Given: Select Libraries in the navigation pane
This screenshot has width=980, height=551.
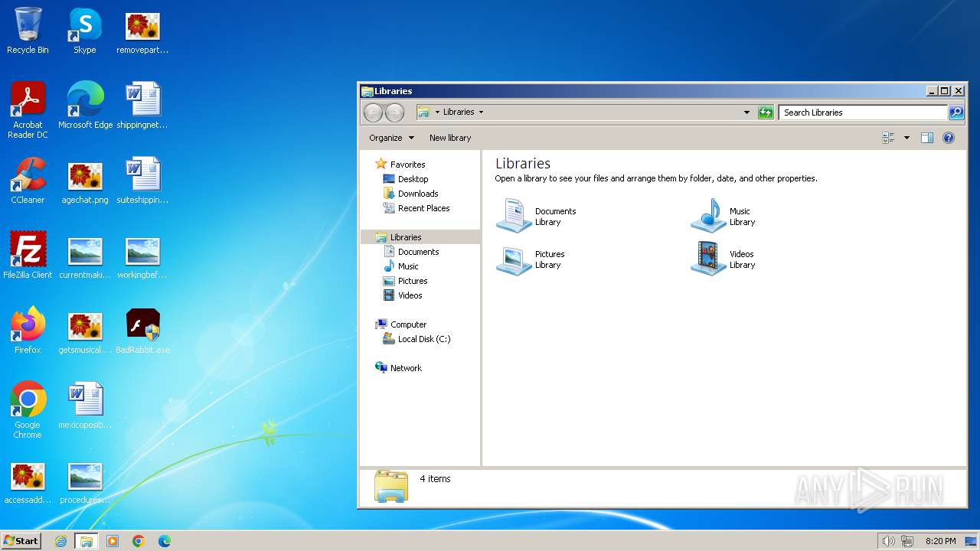Looking at the screenshot, I should (420, 237).
